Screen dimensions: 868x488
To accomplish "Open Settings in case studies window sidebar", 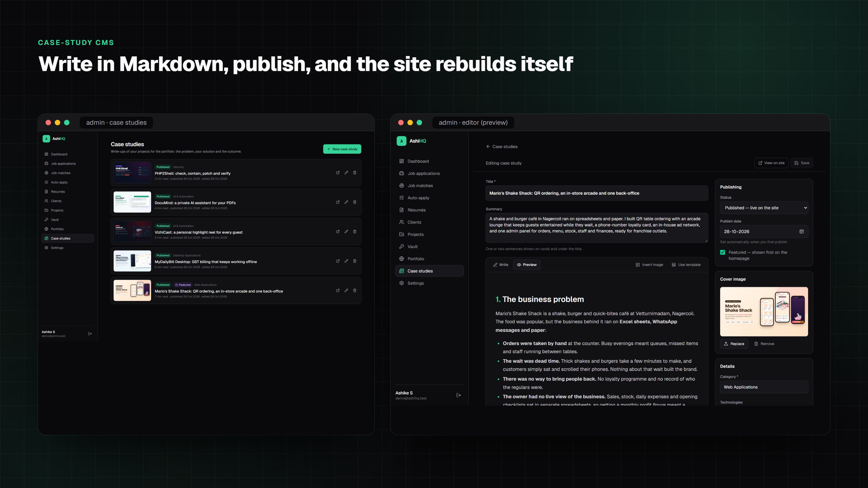I will point(68,248).
